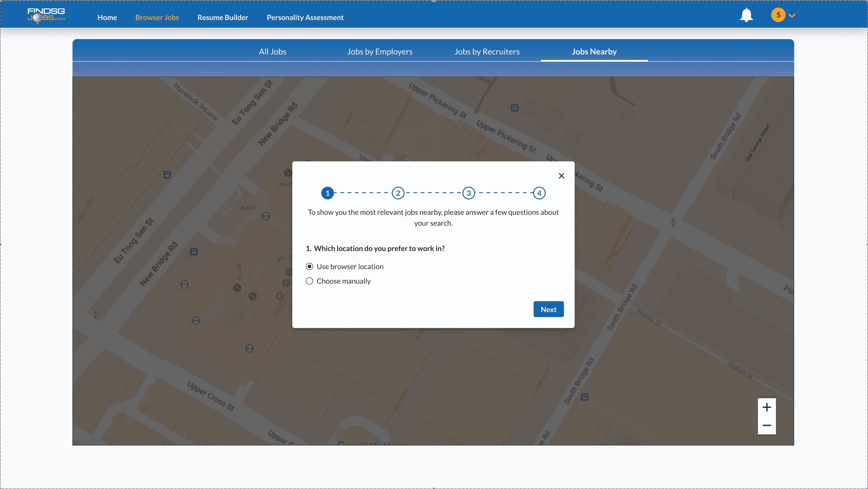This screenshot has width=868, height=489.
Task: Switch to the All Jobs tab
Action: pos(273,52)
